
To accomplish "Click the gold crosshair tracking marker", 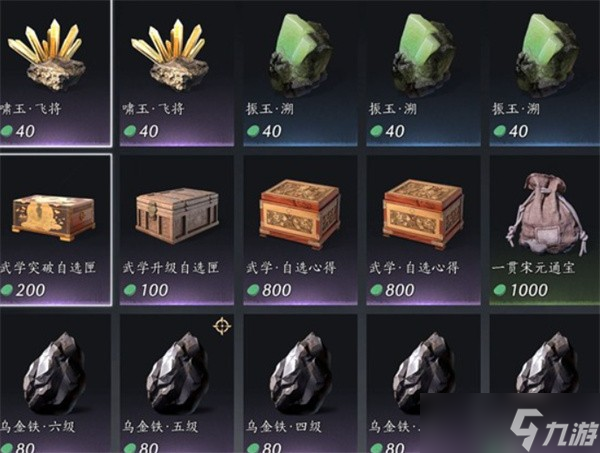I will tap(222, 326).
